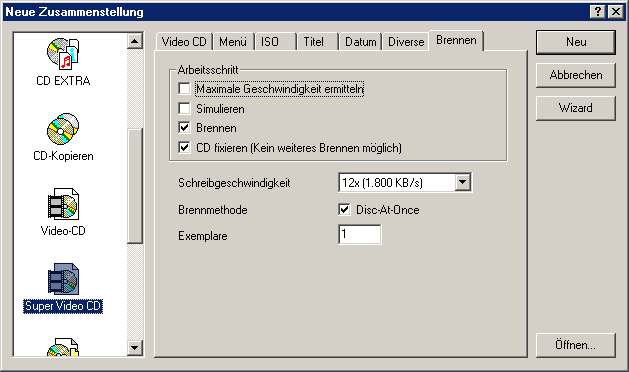Open the Datum tab
629x372 pixels.
point(360,42)
